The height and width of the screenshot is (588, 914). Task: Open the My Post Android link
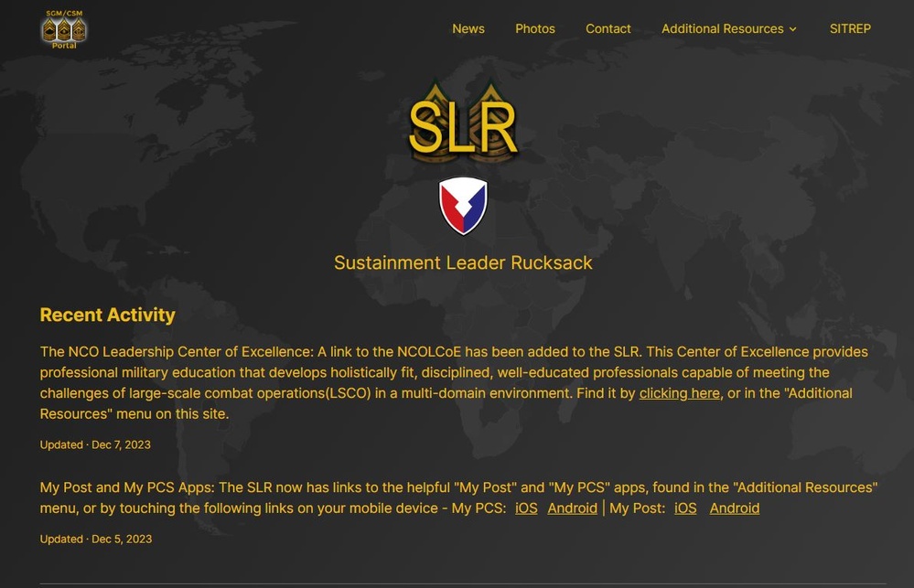734,508
